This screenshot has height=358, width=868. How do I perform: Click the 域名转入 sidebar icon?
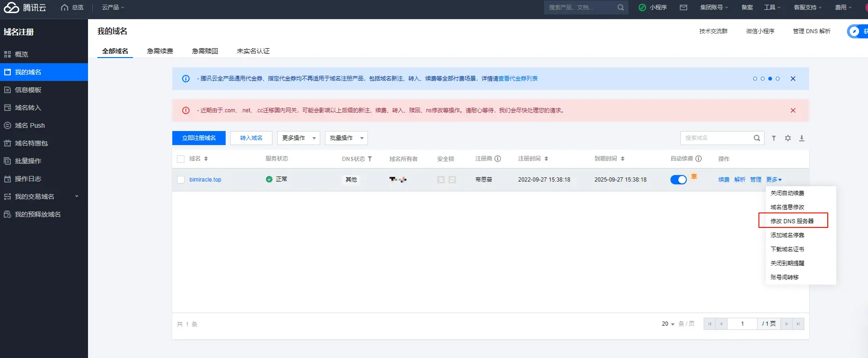[x=7, y=108]
